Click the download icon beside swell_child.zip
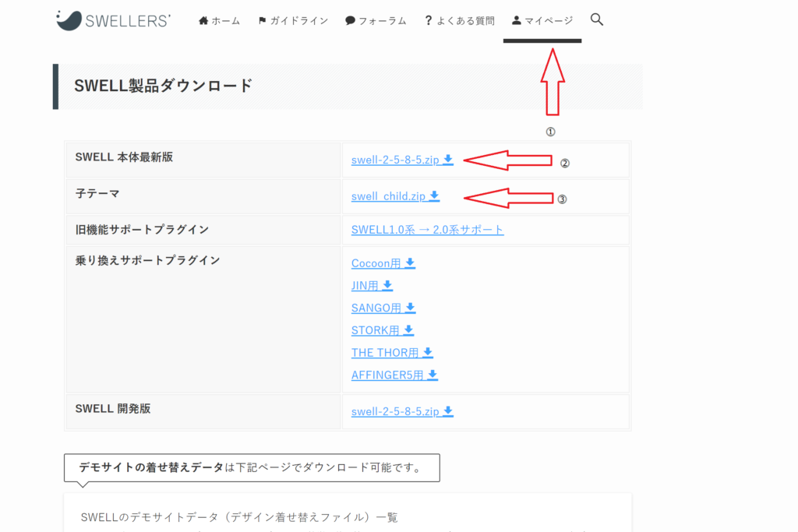Image resolution: width=798 pixels, height=532 pixels. click(434, 196)
